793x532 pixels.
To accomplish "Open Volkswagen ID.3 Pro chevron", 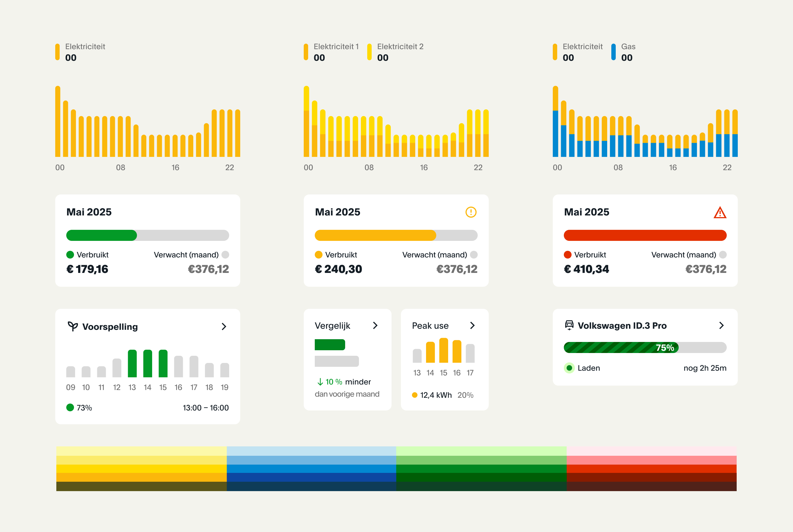I will tap(721, 325).
